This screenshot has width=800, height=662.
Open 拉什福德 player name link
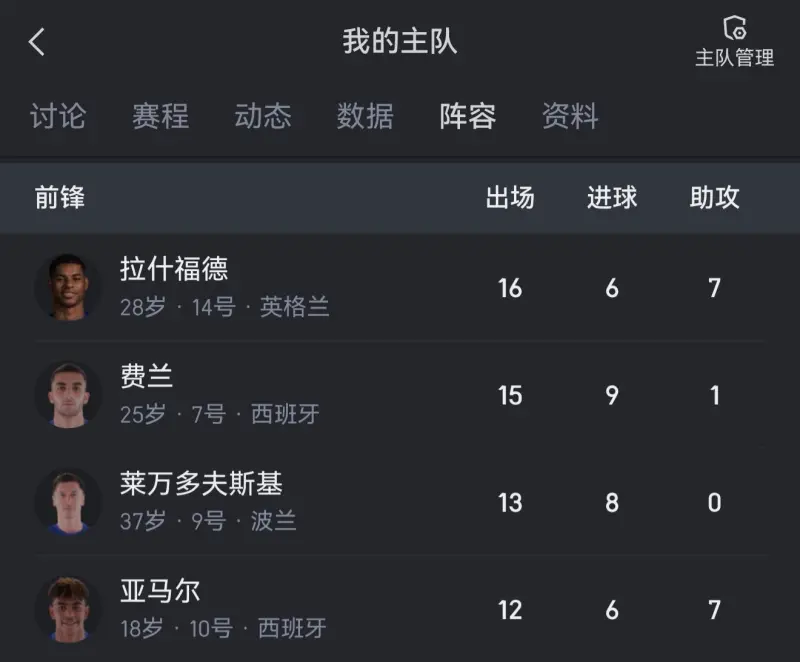[x=174, y=269]
